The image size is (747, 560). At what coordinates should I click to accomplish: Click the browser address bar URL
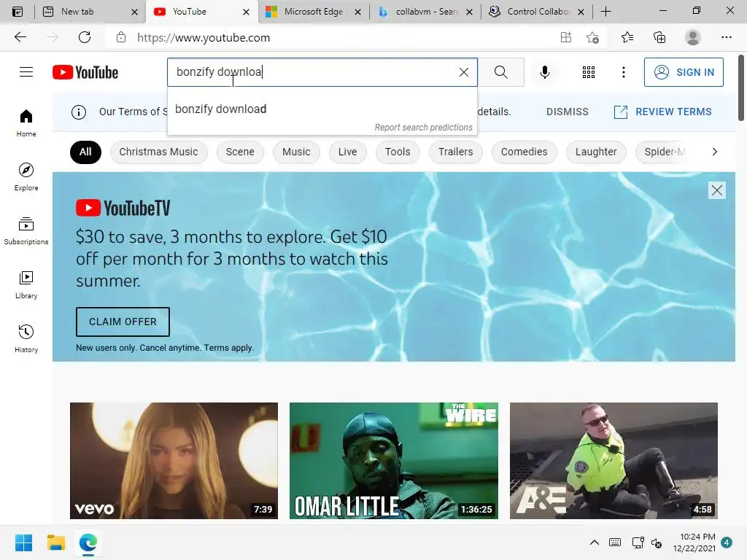[x=204, y=38]
